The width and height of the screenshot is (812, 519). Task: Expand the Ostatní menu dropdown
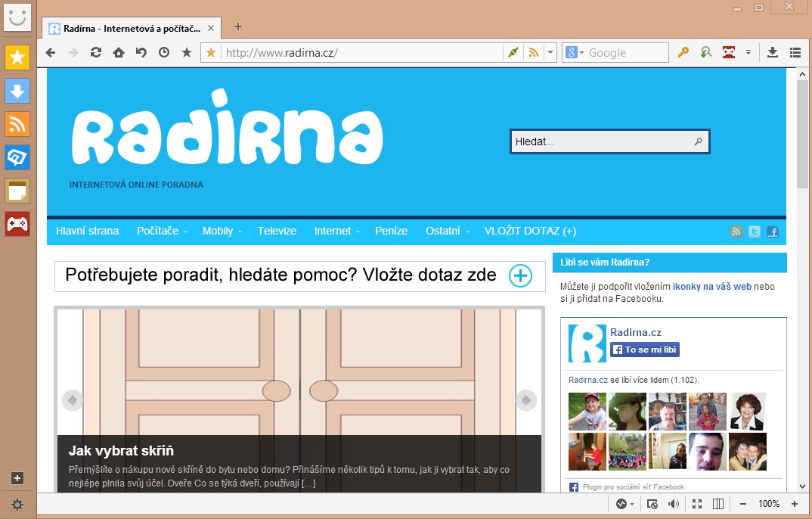[467, 232]
